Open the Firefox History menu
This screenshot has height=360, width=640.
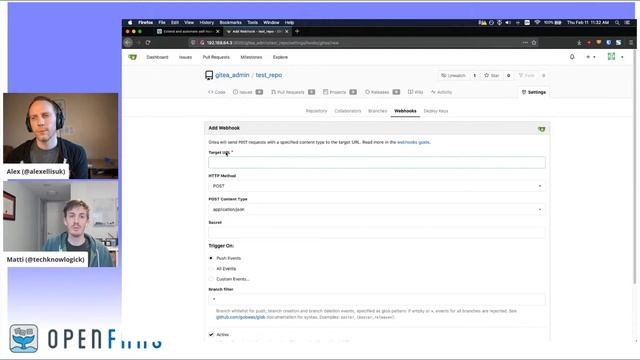[207, 22]
